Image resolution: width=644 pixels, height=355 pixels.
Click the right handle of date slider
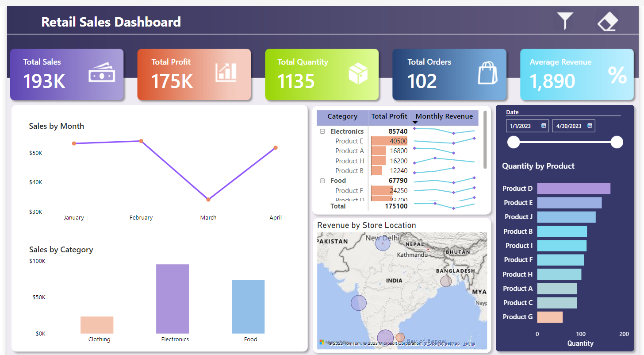point(617,142)
